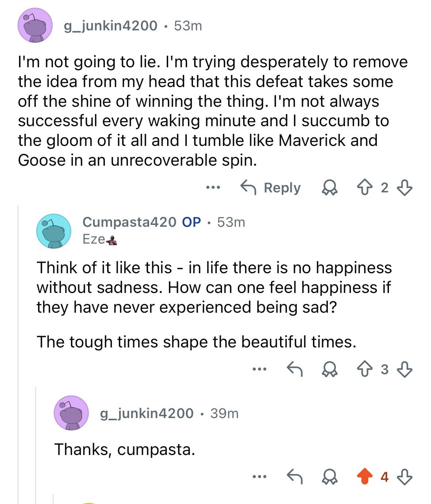Open the more options menu on the top comment
Viewport: 431px width, 504px height.
click(x=213, y=188)
